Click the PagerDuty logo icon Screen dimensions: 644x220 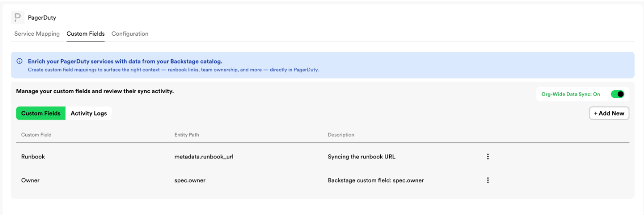point(17,17)
